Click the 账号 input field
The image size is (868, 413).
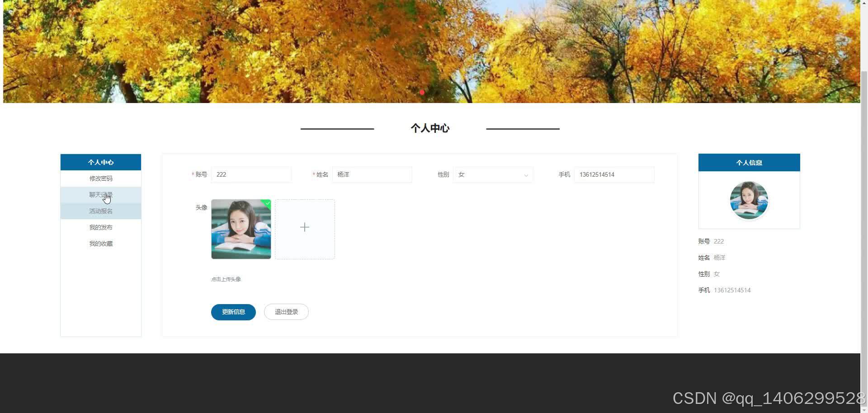pyautogui.click(x=251, y=175)
